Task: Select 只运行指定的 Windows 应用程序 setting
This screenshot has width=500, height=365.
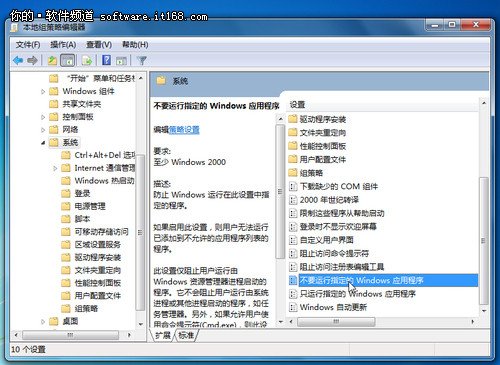Action: coord(357,294)
